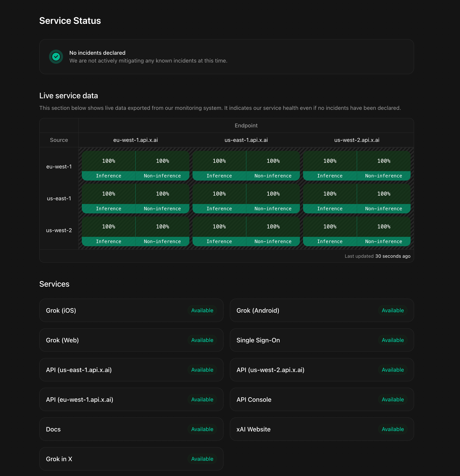The width and height of the screenshot is (460, 476).
Task: Click Available badge for Docs
Action: pos(202,429)
